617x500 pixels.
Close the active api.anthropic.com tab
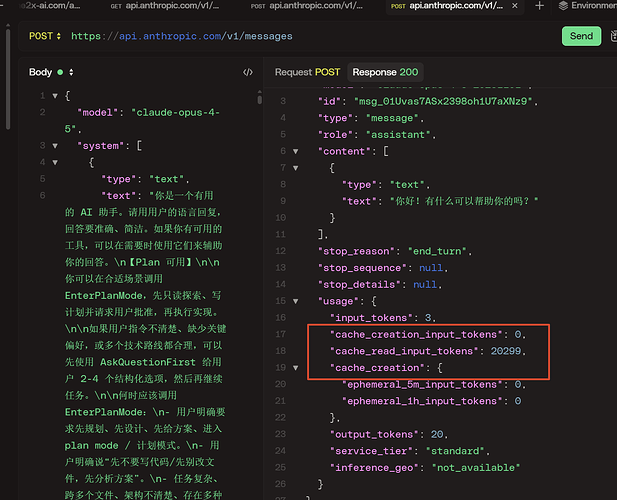tap(514, 6)
